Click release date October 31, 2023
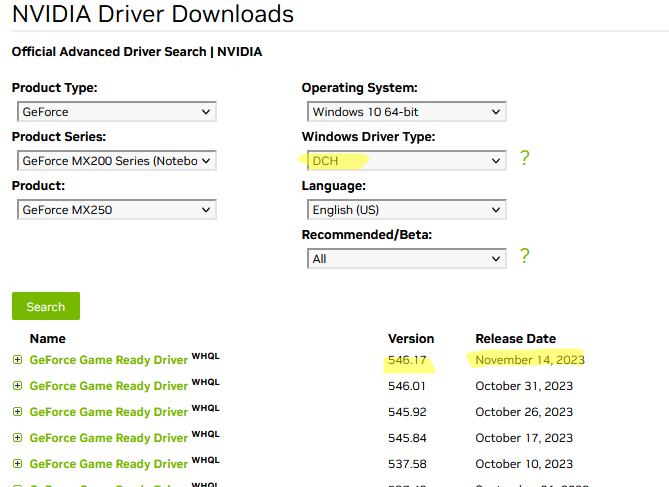The width and height of the screenshot is (669, 487). click(x=524, y=386)
